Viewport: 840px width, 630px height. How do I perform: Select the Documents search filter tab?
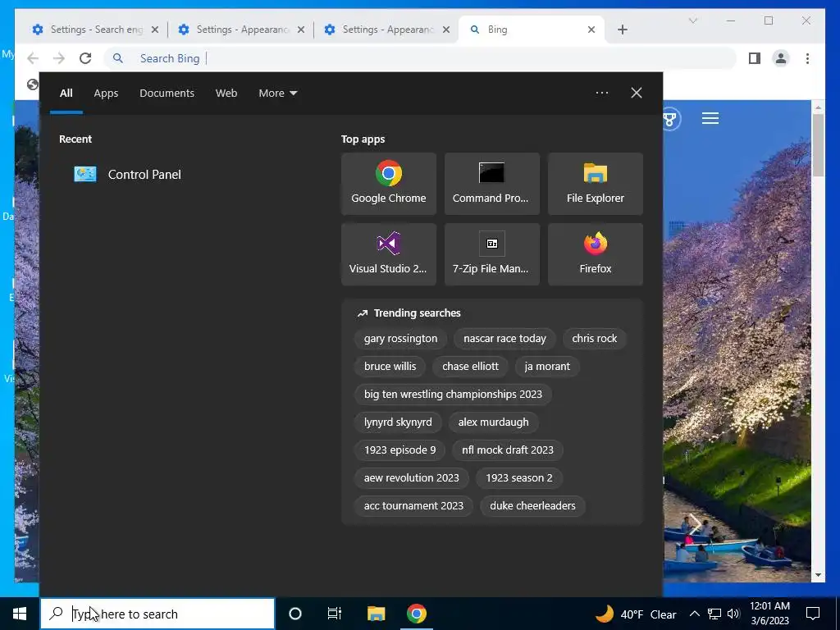point(167,94)
